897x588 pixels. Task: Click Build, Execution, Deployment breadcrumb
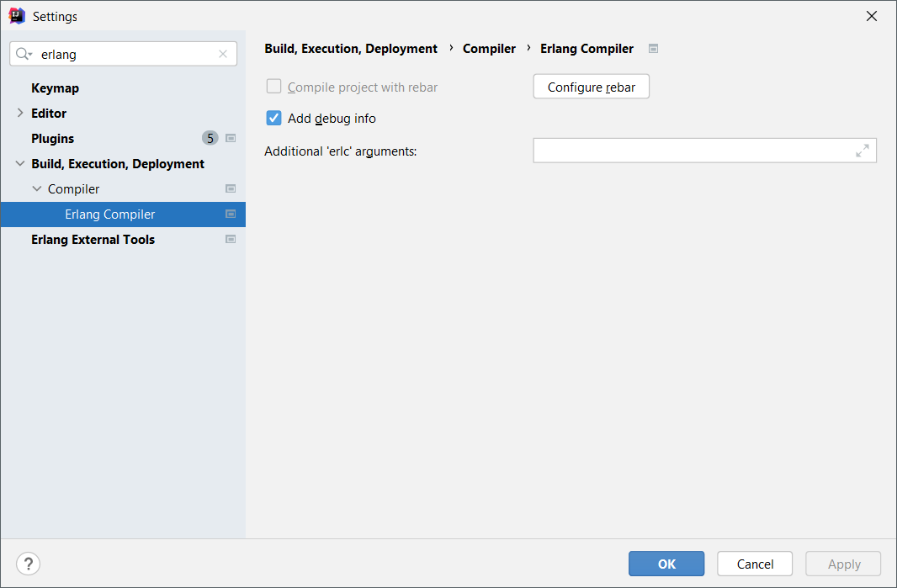pyautogui.click(x=351, y=49)
